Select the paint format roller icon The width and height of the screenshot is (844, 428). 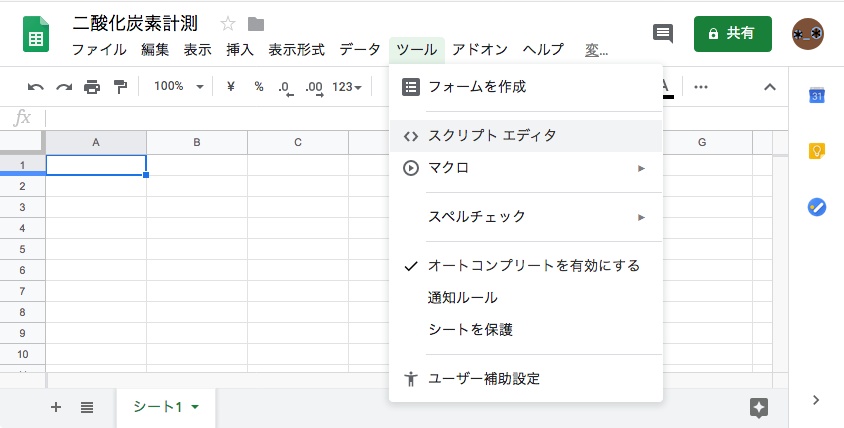(120, 87)
